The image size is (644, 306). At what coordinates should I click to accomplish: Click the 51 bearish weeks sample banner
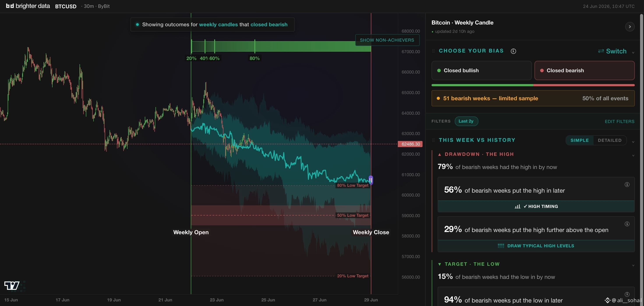click(533, 98)
